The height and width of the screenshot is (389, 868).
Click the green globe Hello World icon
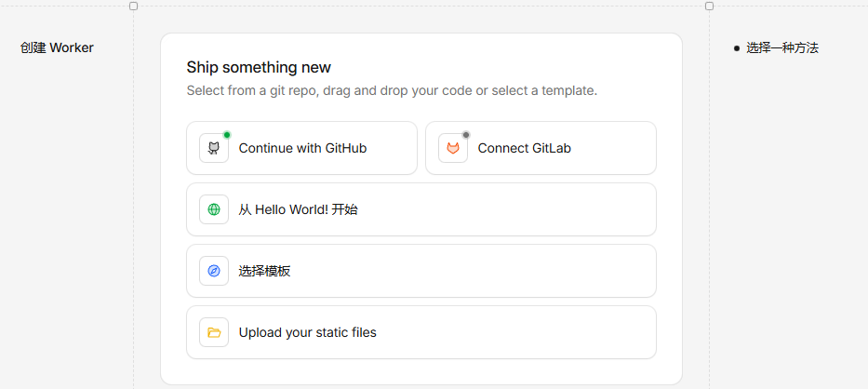[214, 209]
